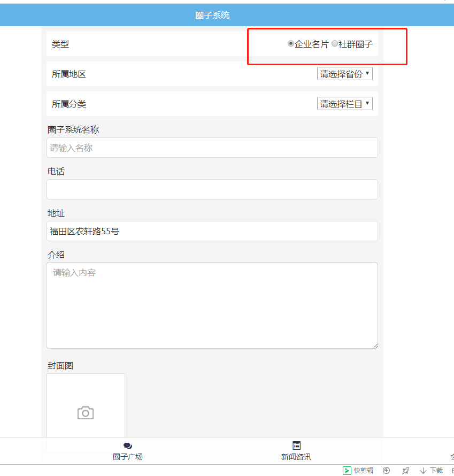Select the 企业名片 radio button
Viewport: 454px width, 476px height.
coord(291,44)
